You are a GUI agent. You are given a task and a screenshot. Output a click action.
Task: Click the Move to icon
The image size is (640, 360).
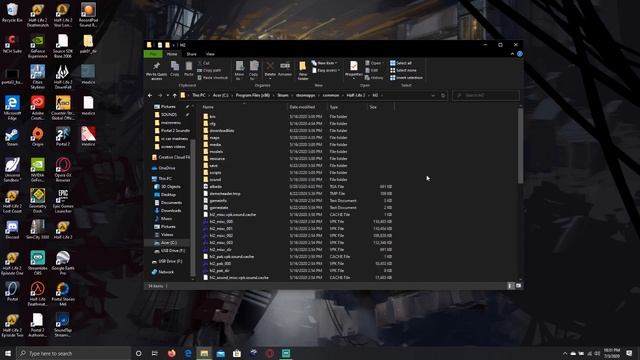click(x=240, y=70)
